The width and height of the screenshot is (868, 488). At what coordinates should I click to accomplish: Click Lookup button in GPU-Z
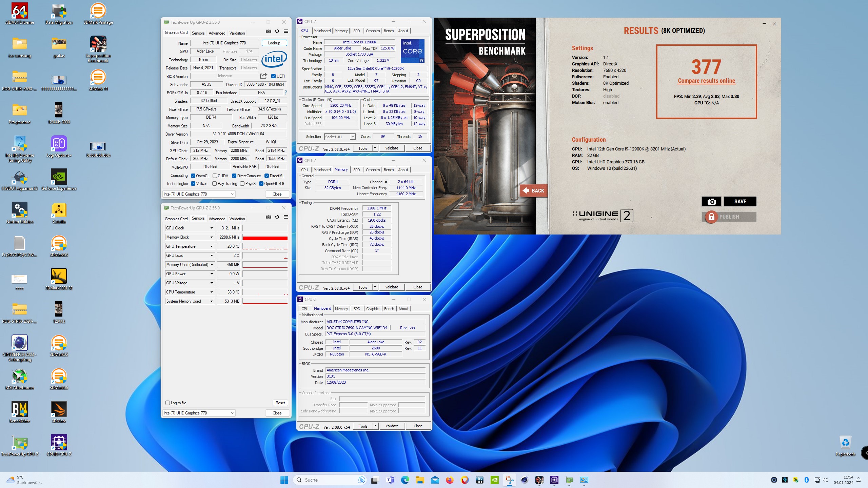274,43
